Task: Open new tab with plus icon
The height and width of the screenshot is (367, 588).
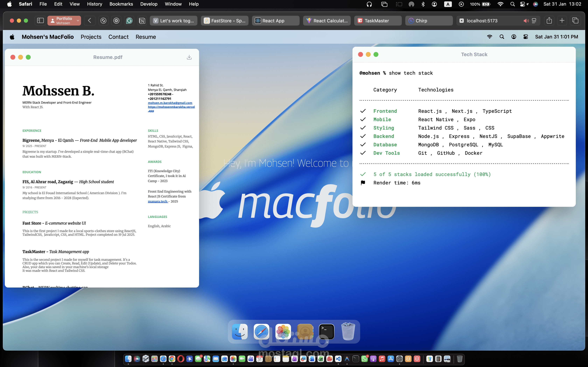Action: click(x=562, y=21)
